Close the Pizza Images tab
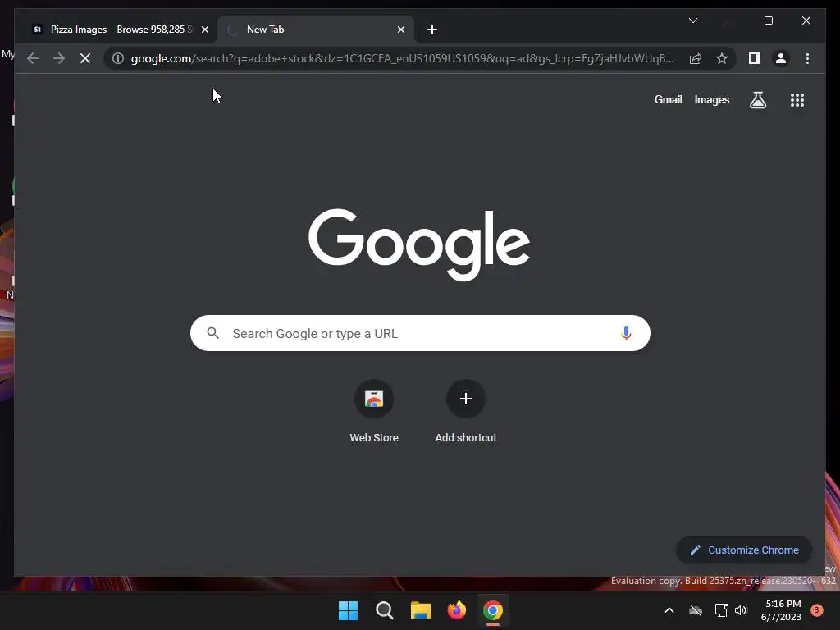 pyautogui.click(x=204, y=30)
